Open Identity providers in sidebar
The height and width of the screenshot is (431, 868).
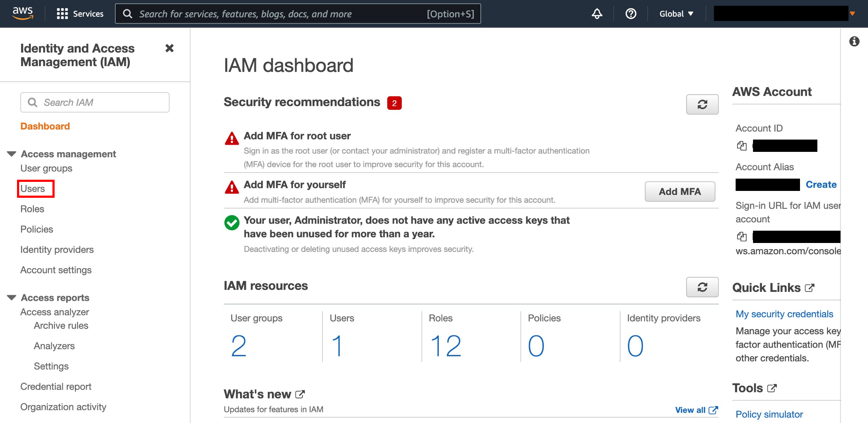(57, 249)
